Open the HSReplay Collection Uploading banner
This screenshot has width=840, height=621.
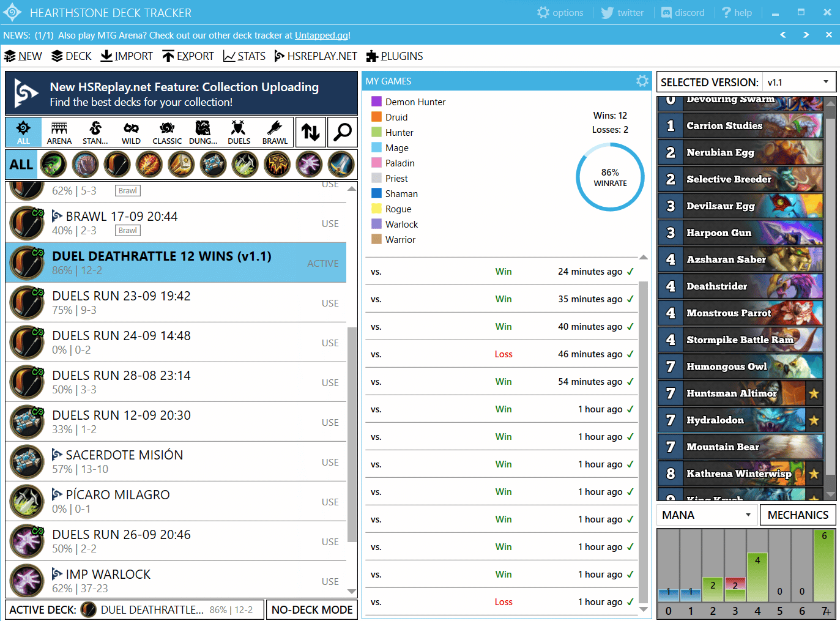pos(181,94)
